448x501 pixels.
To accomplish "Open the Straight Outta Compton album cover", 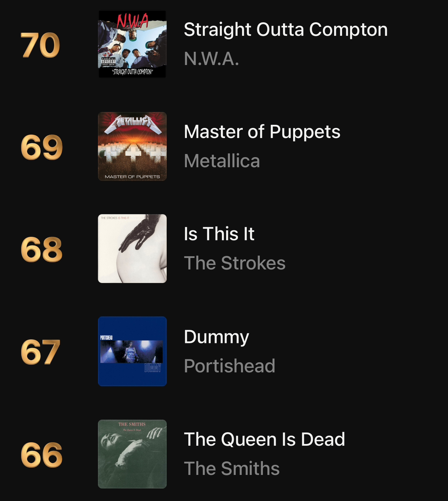I will [132, 44].
